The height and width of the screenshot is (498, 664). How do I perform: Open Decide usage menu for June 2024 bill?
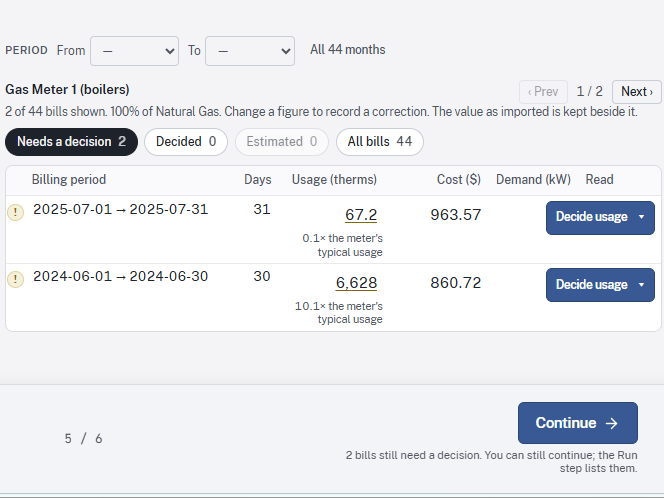point(600,285)
